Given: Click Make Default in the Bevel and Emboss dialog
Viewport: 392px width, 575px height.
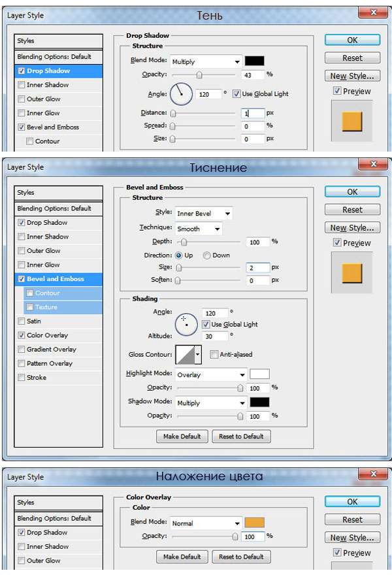Looking at the screenshot, I should (x=182, y=436).
